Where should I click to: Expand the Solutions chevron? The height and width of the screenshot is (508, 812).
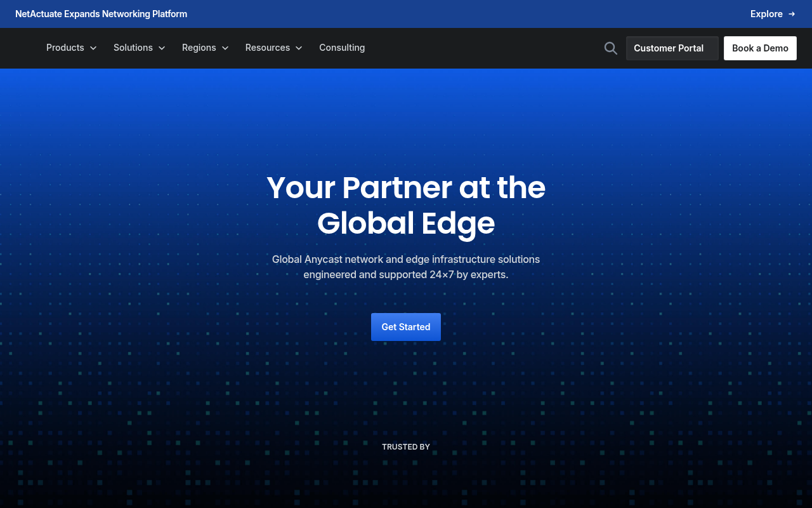pyautogui.click(x=162, y=48)
